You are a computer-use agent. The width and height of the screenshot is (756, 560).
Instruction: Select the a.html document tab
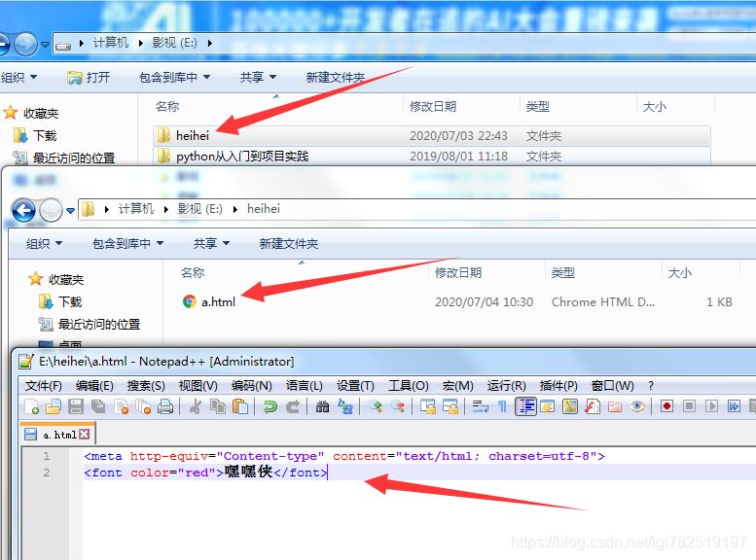coord(57,435)
